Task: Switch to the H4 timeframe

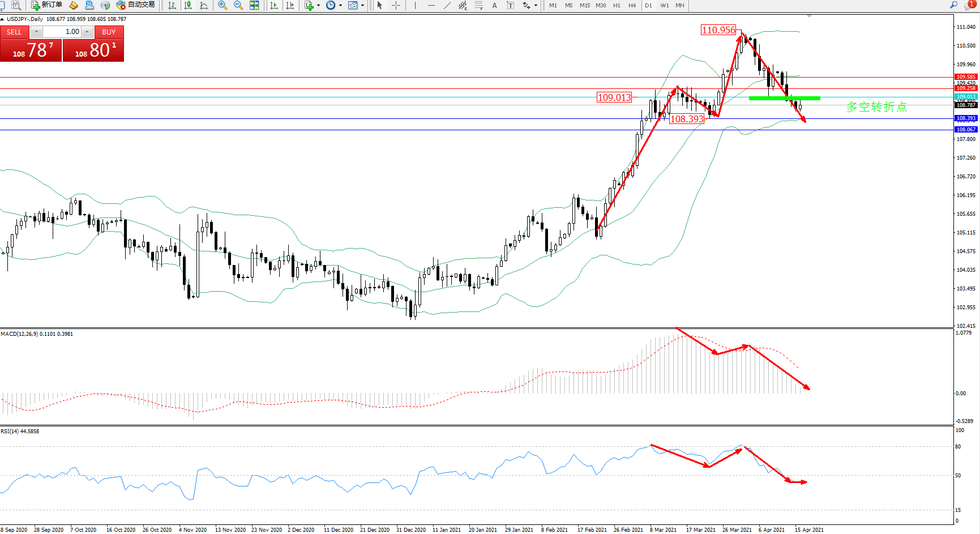Action: (x=632, y=5)
